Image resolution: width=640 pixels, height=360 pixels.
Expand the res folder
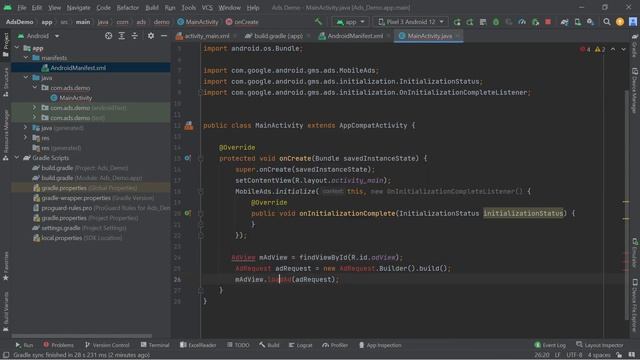click(26, 138)
